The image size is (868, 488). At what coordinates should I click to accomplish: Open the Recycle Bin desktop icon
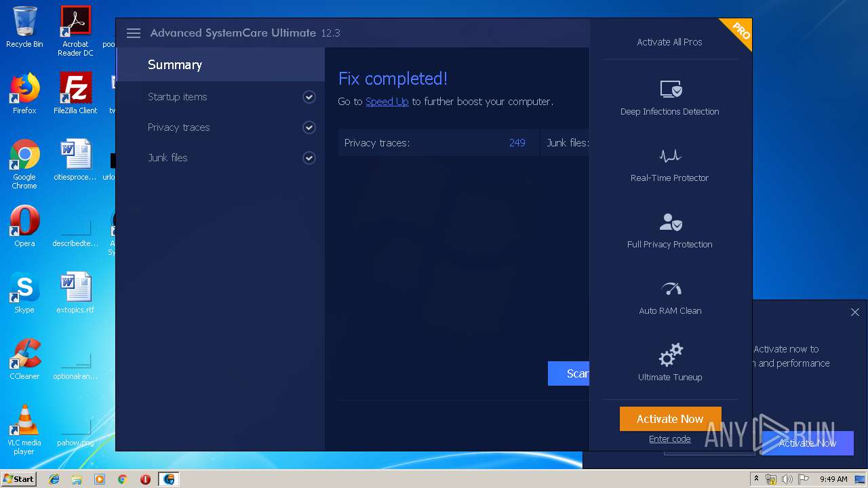24,28
